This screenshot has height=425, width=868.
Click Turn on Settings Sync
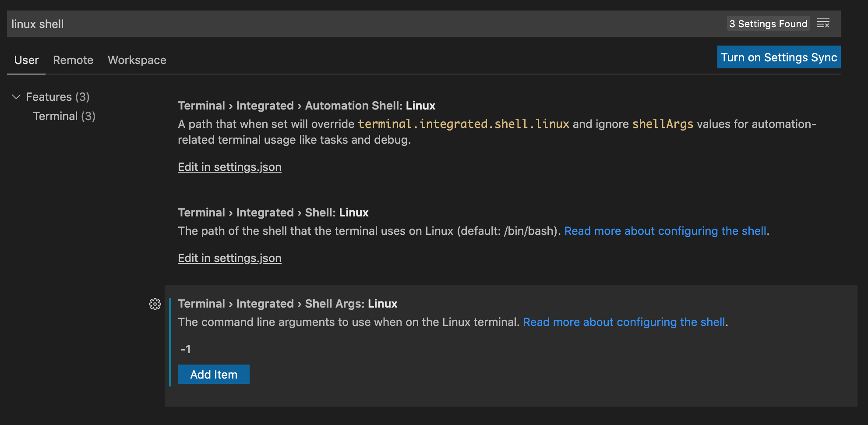tap(779, 57)
